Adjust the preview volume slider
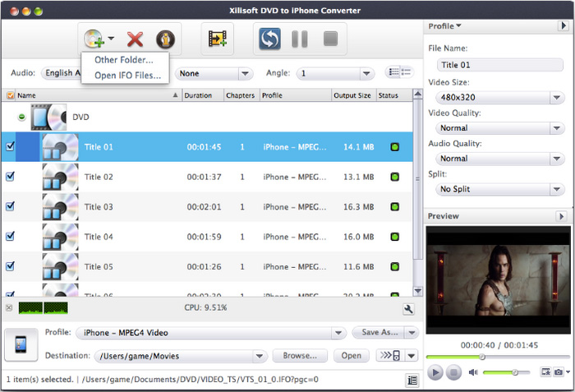Image resolution: width=575 pixels, height=392 pixels. coord(507,372)
